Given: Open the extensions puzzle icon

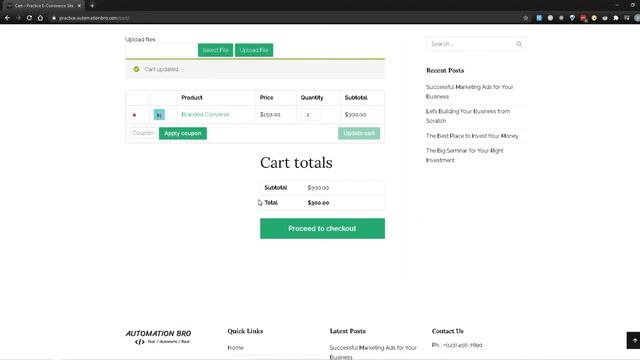Looking at the screenshot, I should [616, 18].
